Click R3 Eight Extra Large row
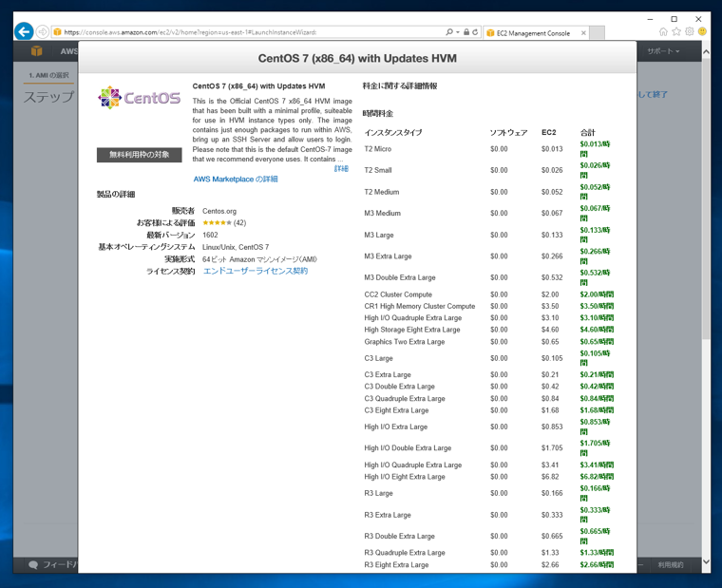 488,564
